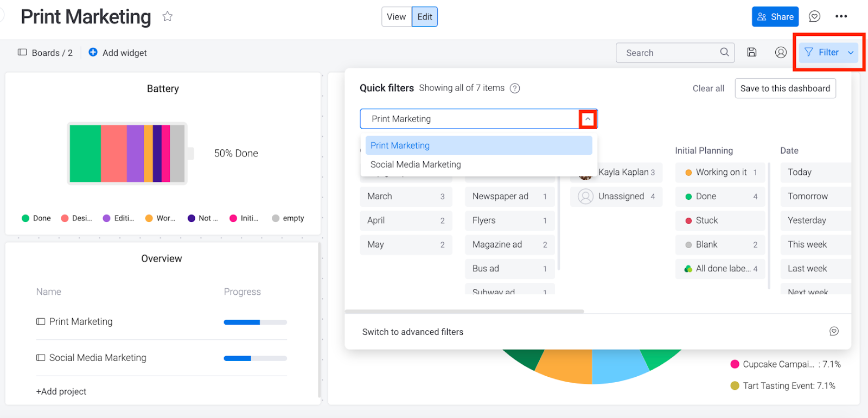
Task: Switch to View mode
Action: 397,17
